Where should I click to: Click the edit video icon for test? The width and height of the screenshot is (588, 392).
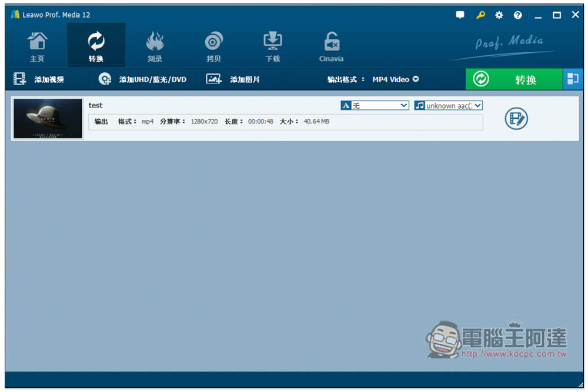(x=516, y=119)
